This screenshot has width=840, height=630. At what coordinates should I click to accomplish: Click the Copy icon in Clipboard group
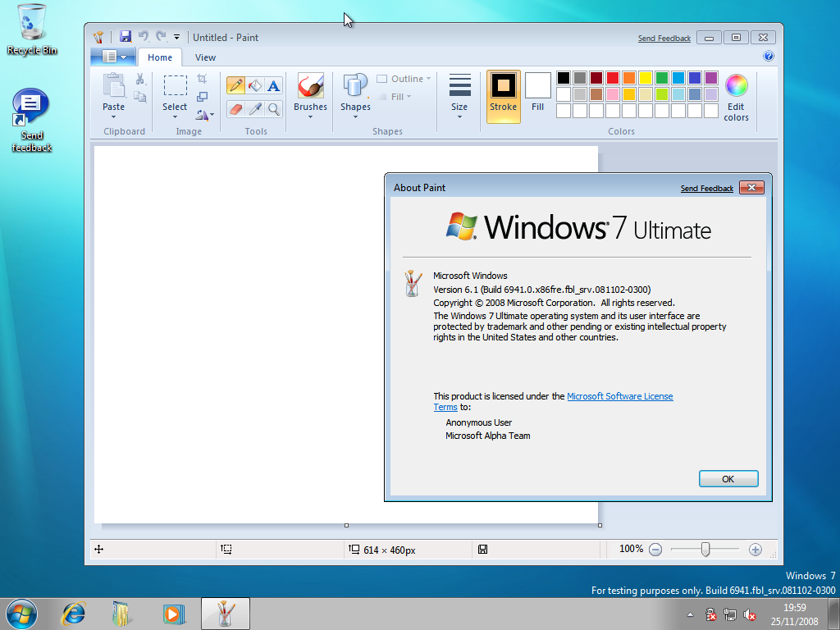139,97
